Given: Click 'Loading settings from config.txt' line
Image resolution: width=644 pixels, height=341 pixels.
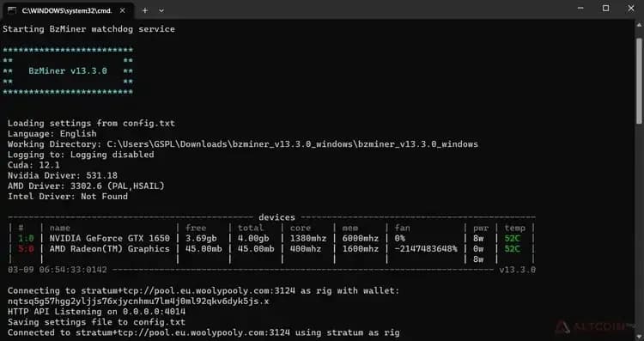Looking at the screenshot, I should click(91, 123).
